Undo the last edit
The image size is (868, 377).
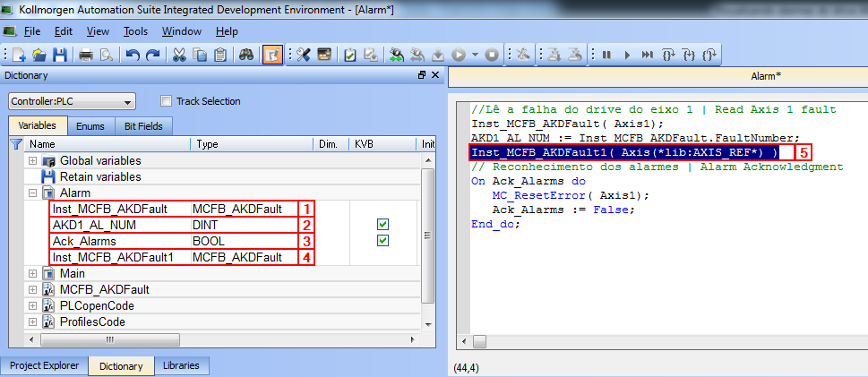(x=133, y=55)
